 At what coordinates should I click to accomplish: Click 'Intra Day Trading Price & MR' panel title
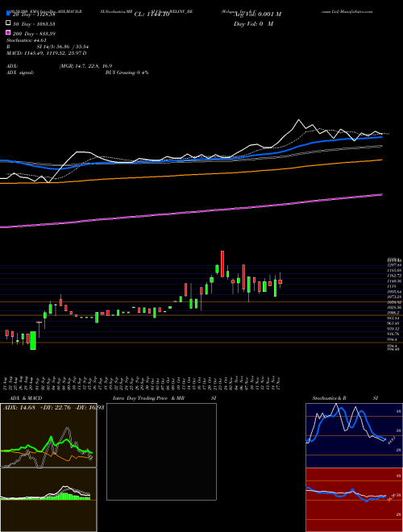point(148,398)
